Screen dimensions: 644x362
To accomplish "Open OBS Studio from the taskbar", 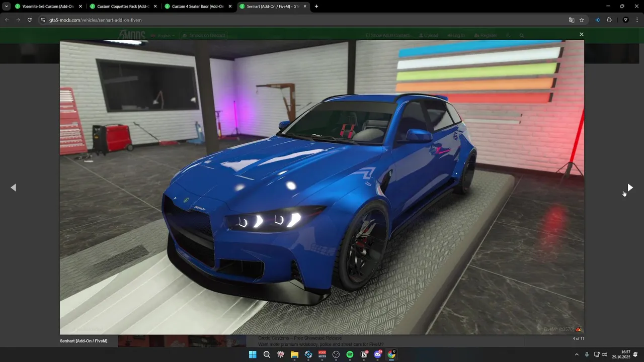I will 336,354.
